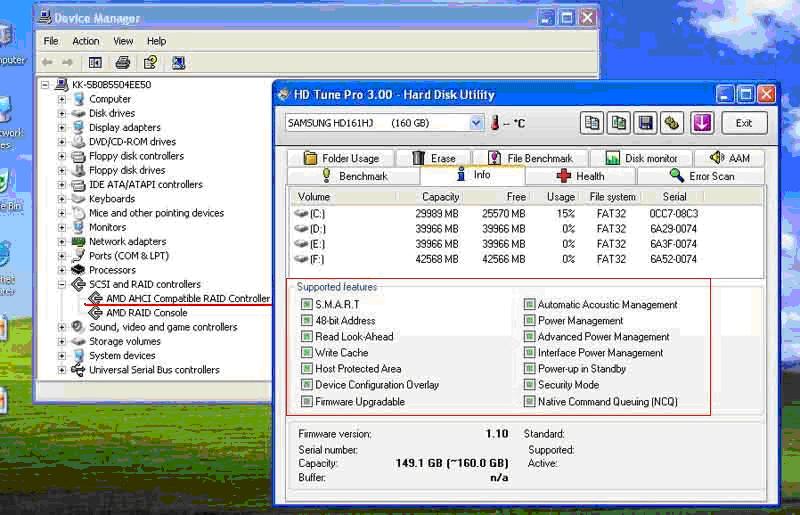Click the Forward arrow in the Device Manager toolbar
Viewport: 800px width, 515px height.
point(67,62)
